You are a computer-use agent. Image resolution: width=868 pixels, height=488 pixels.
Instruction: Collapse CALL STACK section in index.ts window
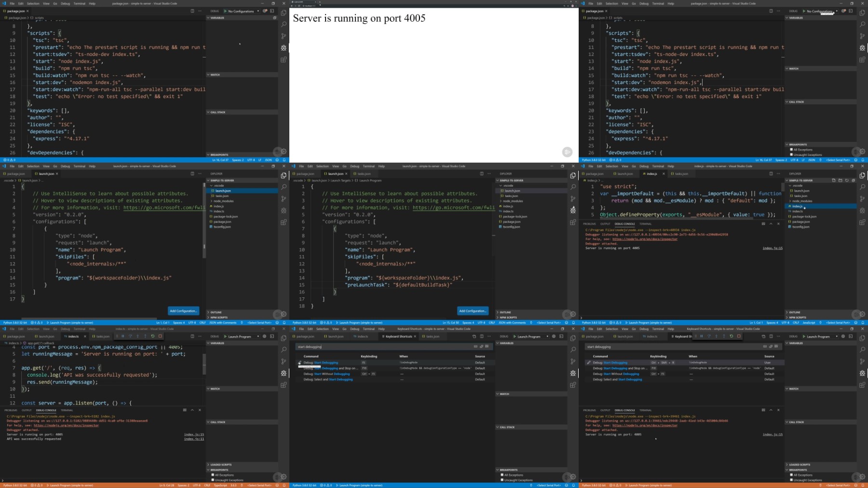click(242, 422)
